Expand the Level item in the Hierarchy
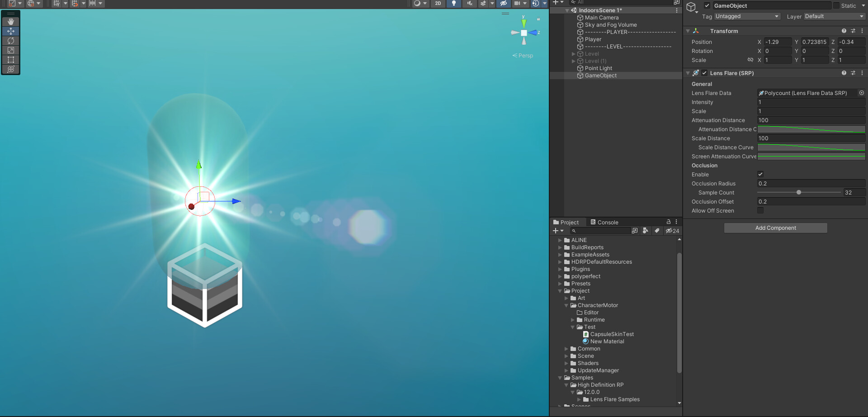Screen dimensions: 868x417 [x=573, y=53]
